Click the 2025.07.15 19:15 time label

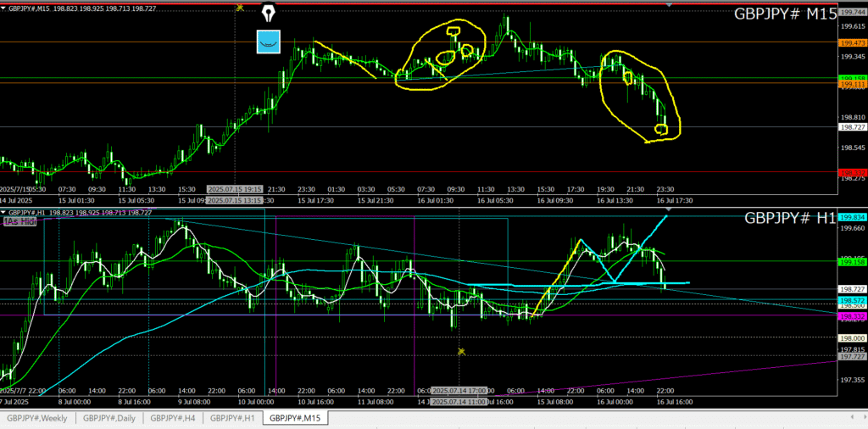pyautogui.click(x=235, y=189)
